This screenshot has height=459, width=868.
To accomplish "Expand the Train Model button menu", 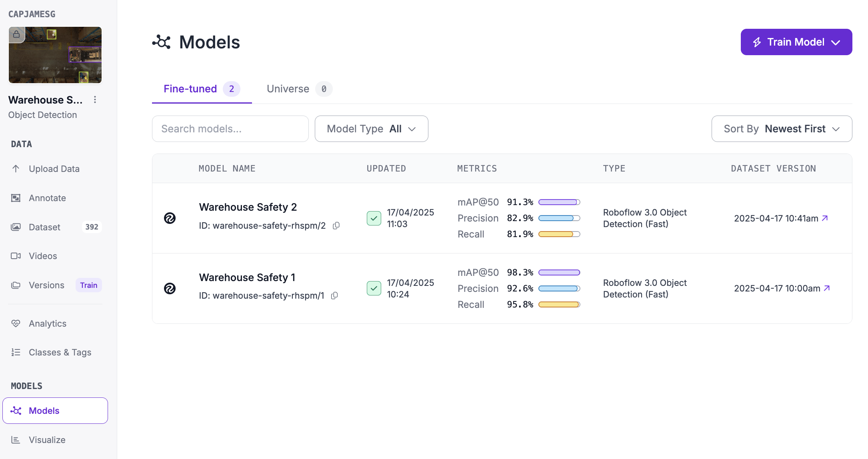I will [796, 42].
